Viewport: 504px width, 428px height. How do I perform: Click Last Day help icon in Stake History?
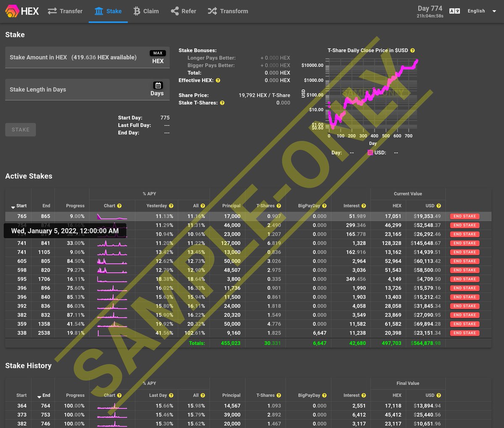click(171, 396)
